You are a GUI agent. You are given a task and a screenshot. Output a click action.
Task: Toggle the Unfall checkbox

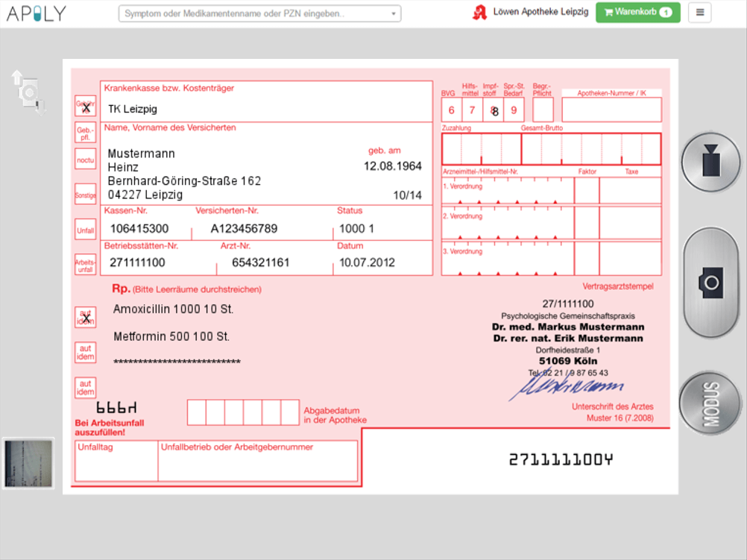pos(85,230)
